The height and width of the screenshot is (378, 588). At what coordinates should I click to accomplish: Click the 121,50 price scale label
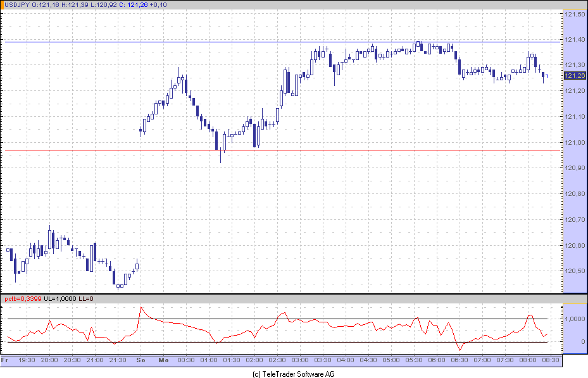coord(575,15)
